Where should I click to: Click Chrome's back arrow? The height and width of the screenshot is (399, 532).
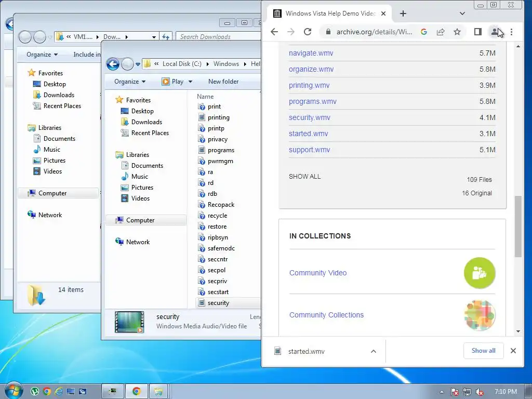(274, 32)
